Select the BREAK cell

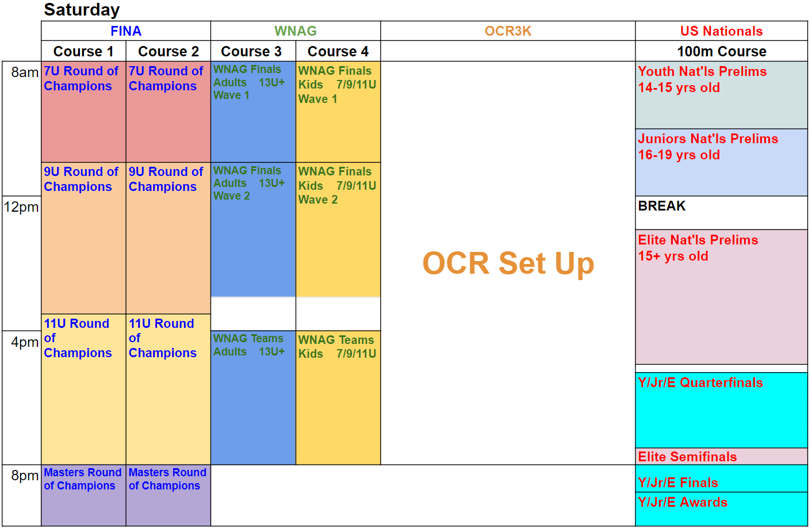click(x=721, y=213)
